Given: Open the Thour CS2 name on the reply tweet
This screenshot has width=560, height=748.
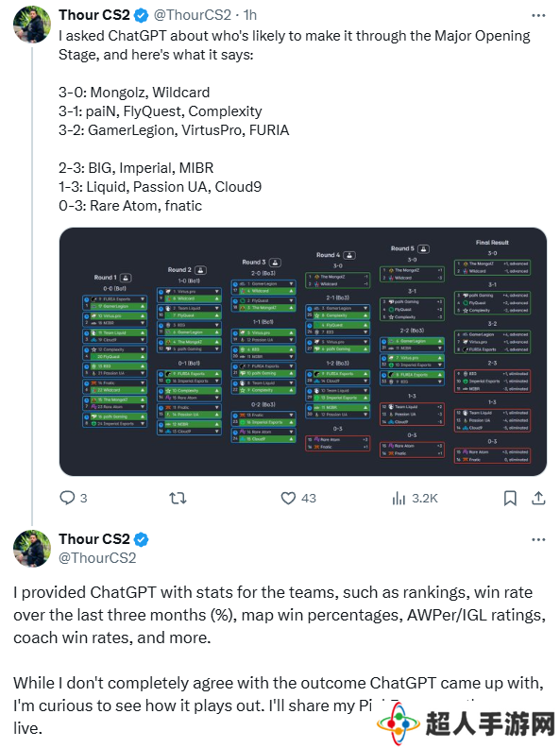Looking at the screenshot, I should tap(94, 539).
